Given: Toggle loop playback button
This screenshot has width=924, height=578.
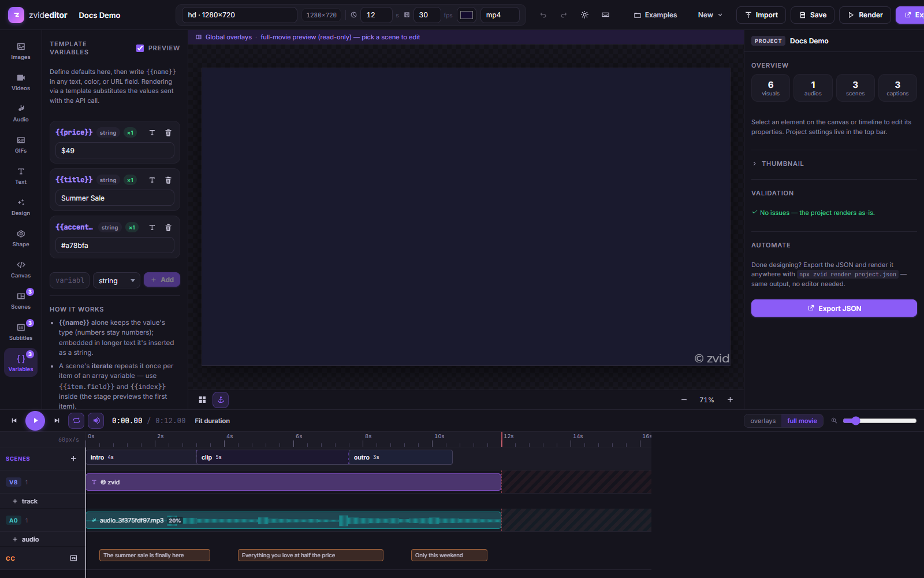Looking at the screenshot, I should click(76, 421).
